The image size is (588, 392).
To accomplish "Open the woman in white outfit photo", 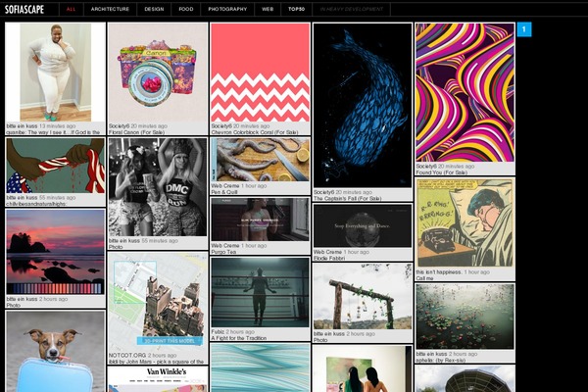I will coord(55,73).
